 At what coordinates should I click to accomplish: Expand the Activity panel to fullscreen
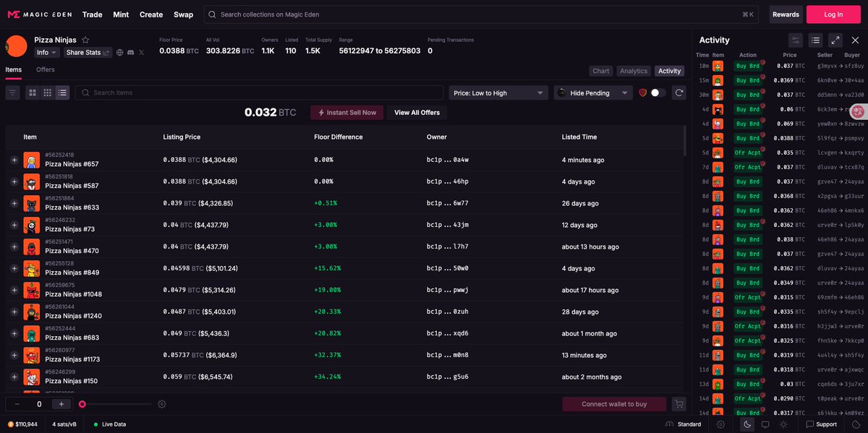pyautogui.click(x=835, y=40)
